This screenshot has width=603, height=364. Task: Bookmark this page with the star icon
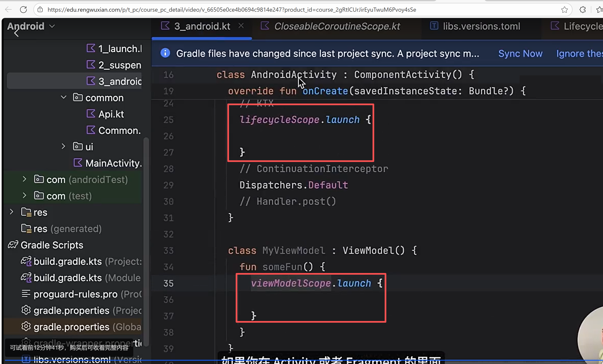pyautogui.click(x=564, y=10)
